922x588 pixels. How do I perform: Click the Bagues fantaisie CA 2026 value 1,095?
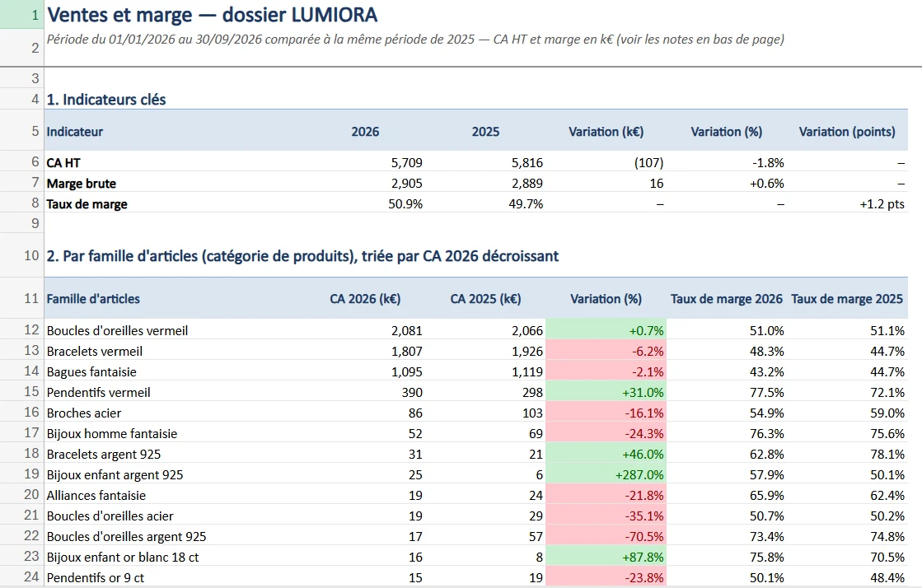click(x=365, y=371)
